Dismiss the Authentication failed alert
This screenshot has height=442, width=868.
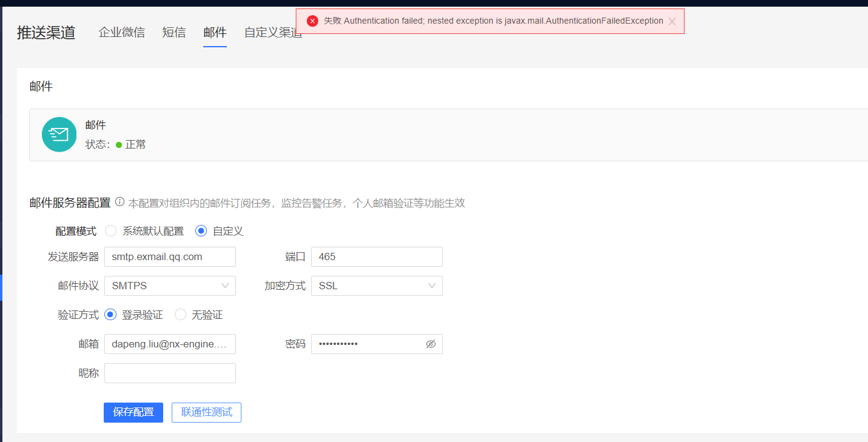point(671,21)
